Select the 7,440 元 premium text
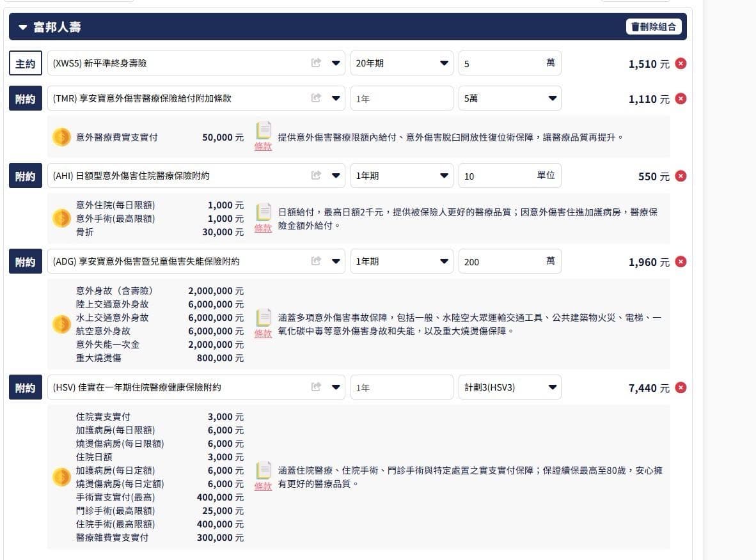This screenshot has width=756, height=560. [x=649, y=389]
